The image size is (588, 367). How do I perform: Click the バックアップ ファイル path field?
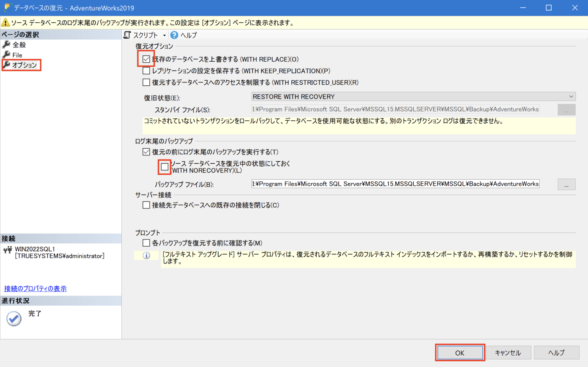tap(394, 184)
